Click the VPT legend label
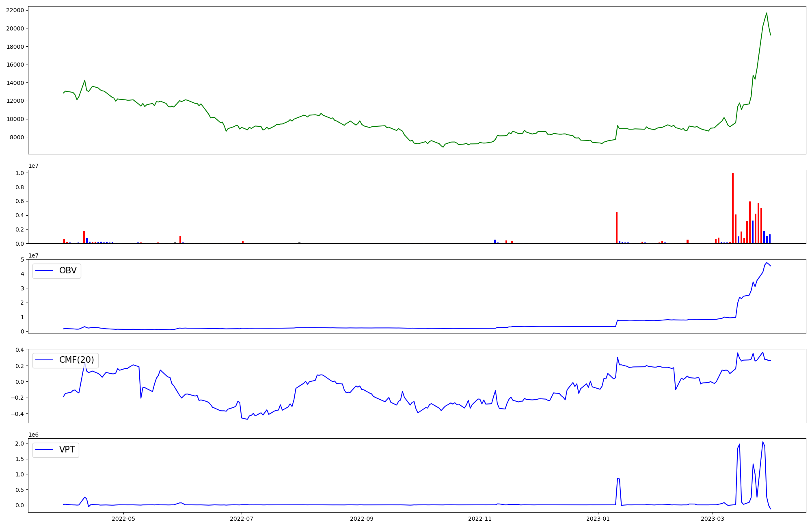 (x=67, y=450)
